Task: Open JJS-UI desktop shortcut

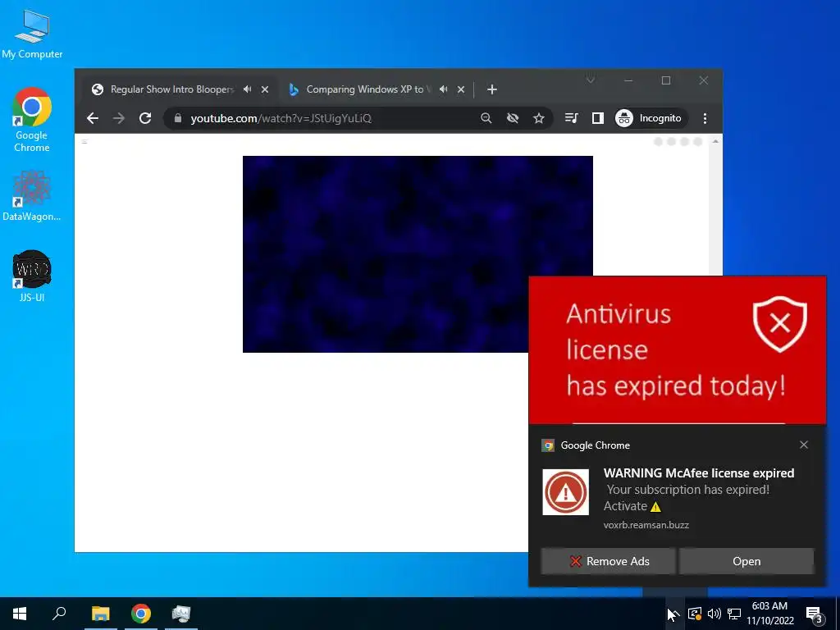Action: [x=32, y=276]
